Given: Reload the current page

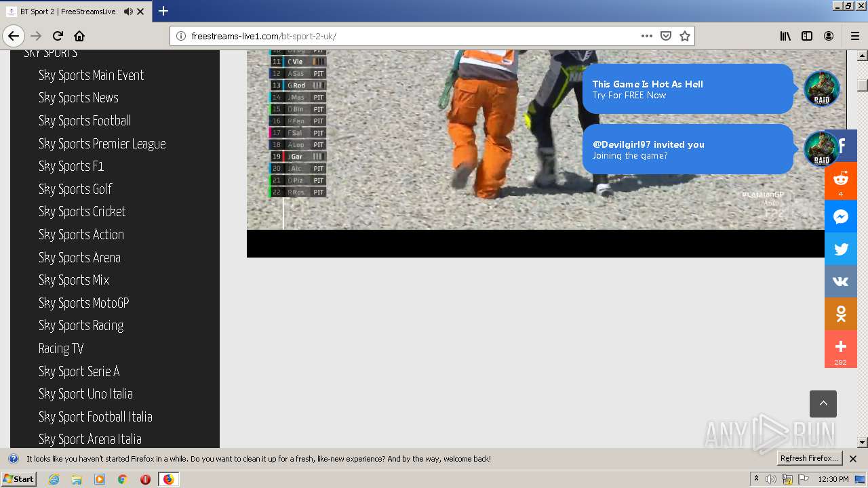Looking at the screenshot, I should pos(58,36).
